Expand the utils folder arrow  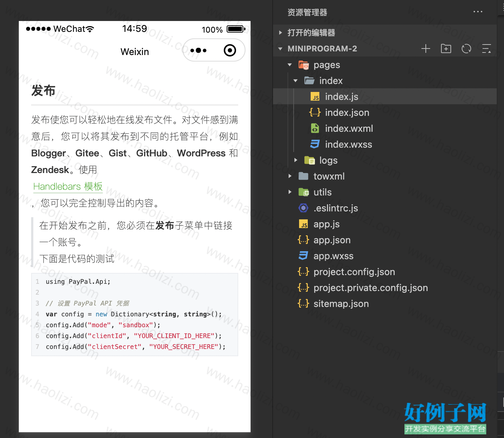[290, 192]
